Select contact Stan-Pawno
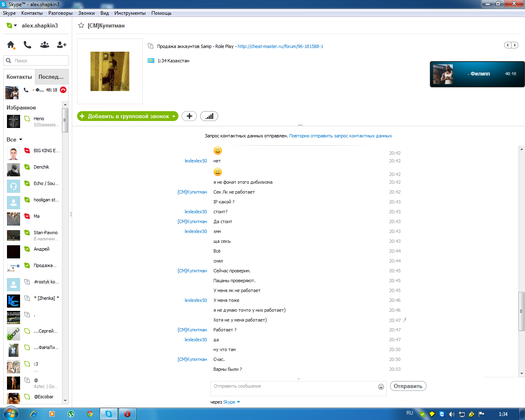525x420 pixels. (x=33, y=235)
